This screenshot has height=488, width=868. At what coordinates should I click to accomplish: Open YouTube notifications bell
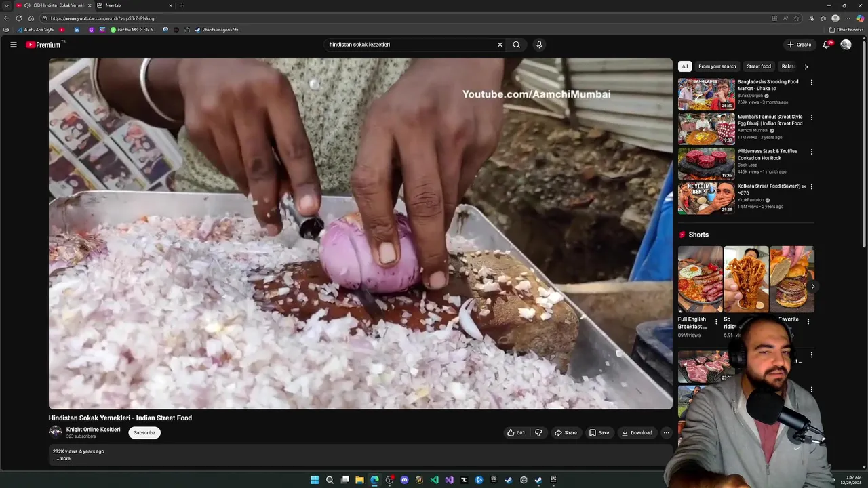point(827,45)
